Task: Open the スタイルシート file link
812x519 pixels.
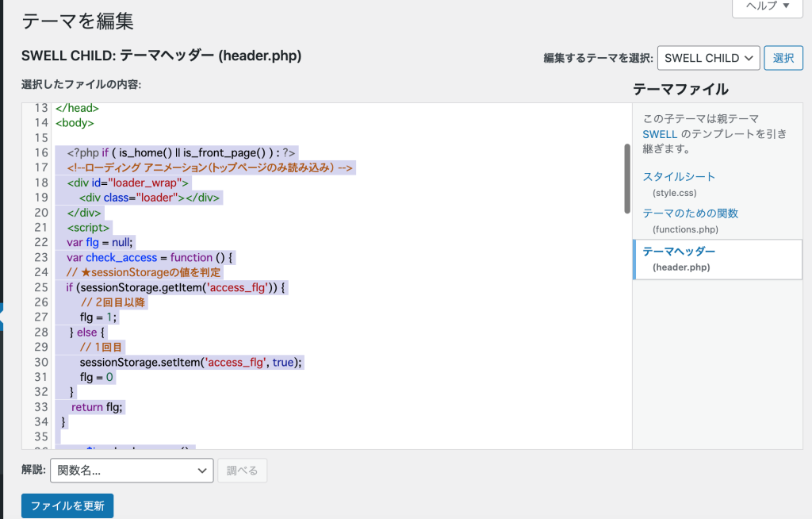Action: point(679,177)
